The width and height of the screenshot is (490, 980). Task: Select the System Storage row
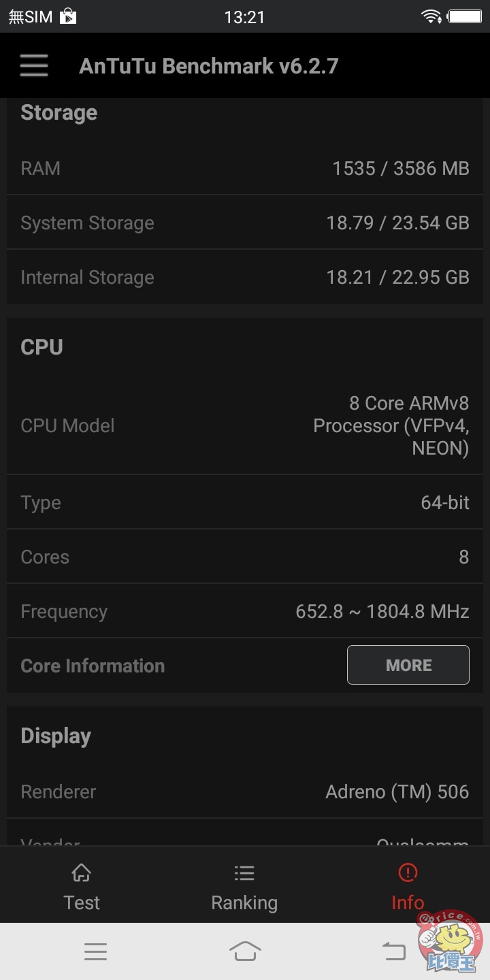[x=245, y=223]
